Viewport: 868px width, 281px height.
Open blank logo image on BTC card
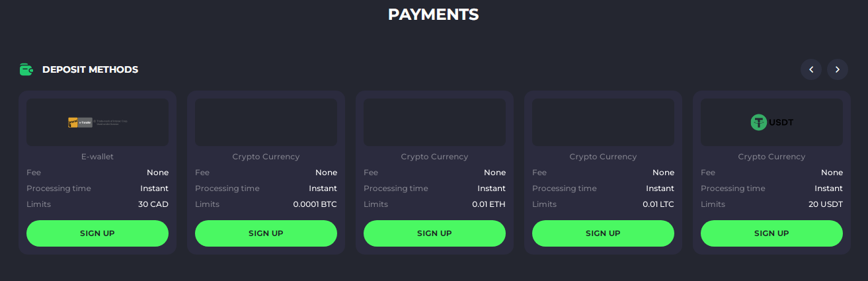266,122
